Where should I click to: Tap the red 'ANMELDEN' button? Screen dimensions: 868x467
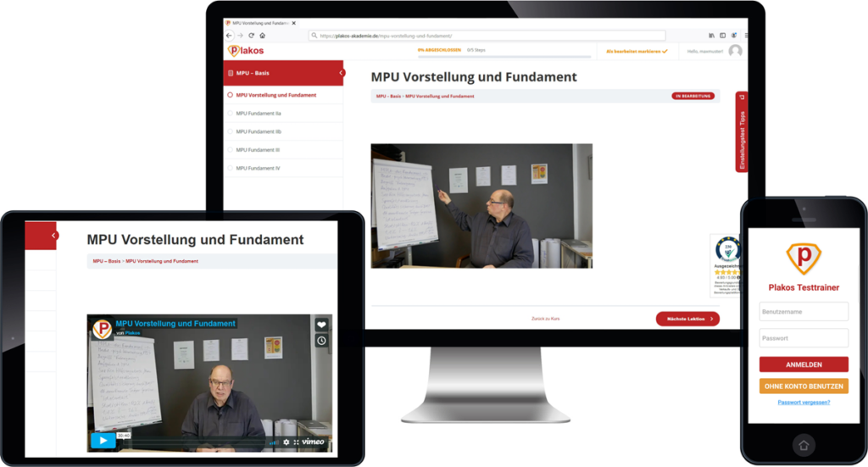pyautogui.click(x=804, y=364)
